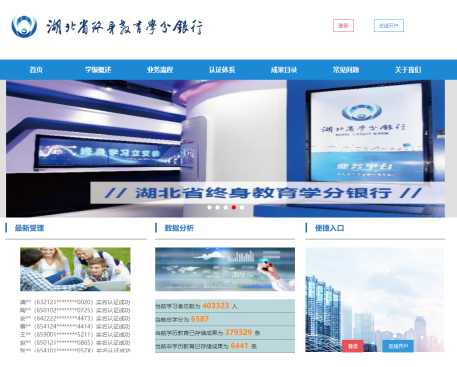Screen dimensions: 457x367
Task: Open the 学银概述 navigation tab
Action: [x=98, y=70]
